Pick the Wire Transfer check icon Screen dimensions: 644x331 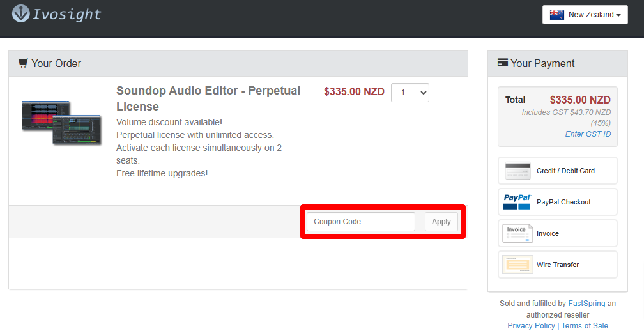(x=517, y=265)
